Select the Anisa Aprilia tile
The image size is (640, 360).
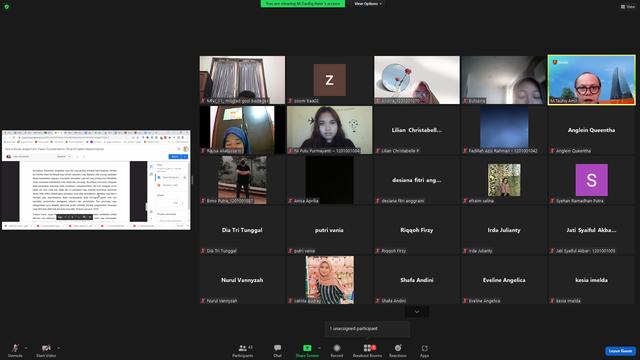pos(329,180)
